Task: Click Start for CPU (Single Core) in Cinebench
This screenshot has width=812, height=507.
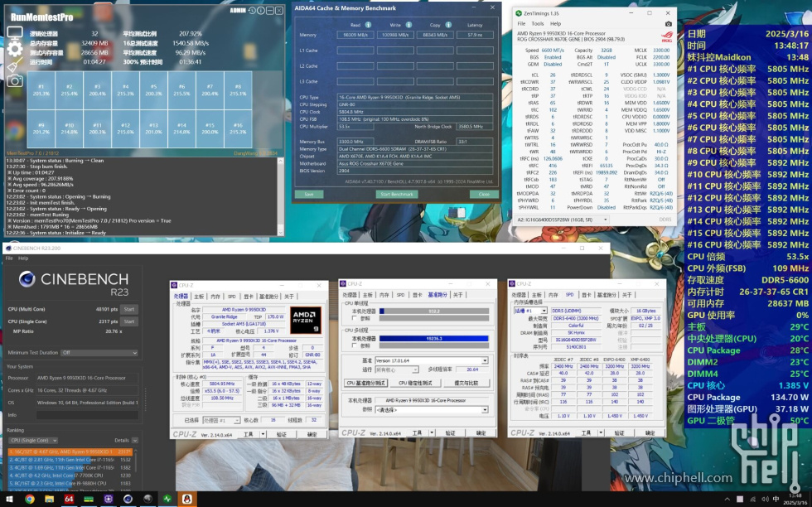Action: [x=129, y=321]
